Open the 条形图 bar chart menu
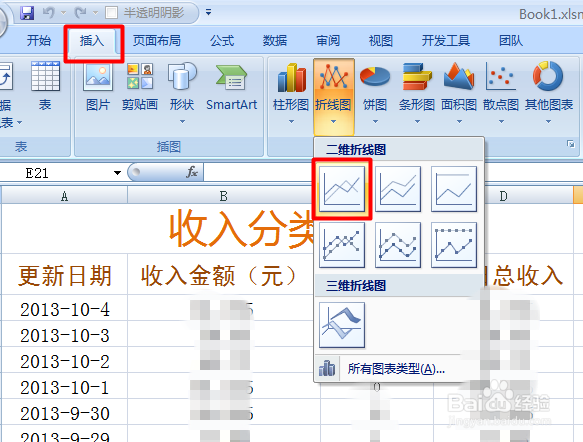Image resolution: width=583 pixels, height=442 pixels. (417, 93)
